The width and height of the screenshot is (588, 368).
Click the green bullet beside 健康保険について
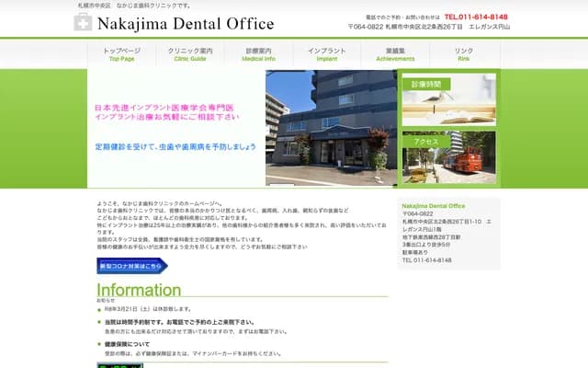click(99, 344)
